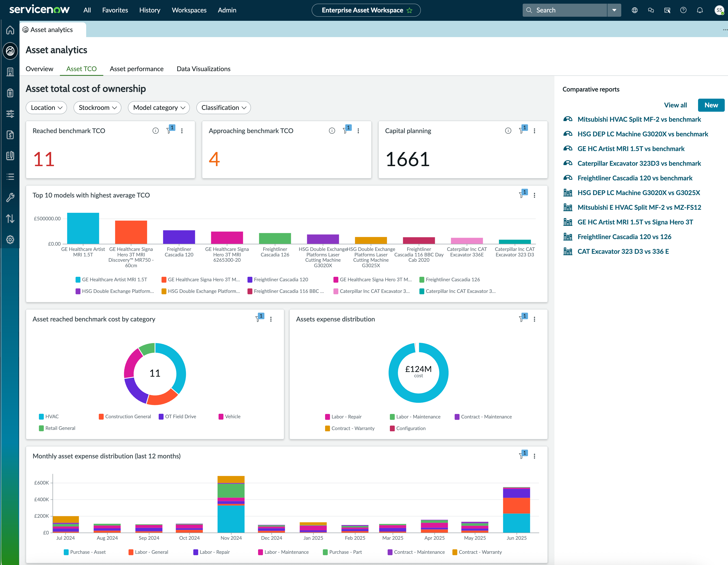The height and width of the screenshot is (565, 728).
Task: Open the search scope dropdown arrow
Action: click(614, 10)
